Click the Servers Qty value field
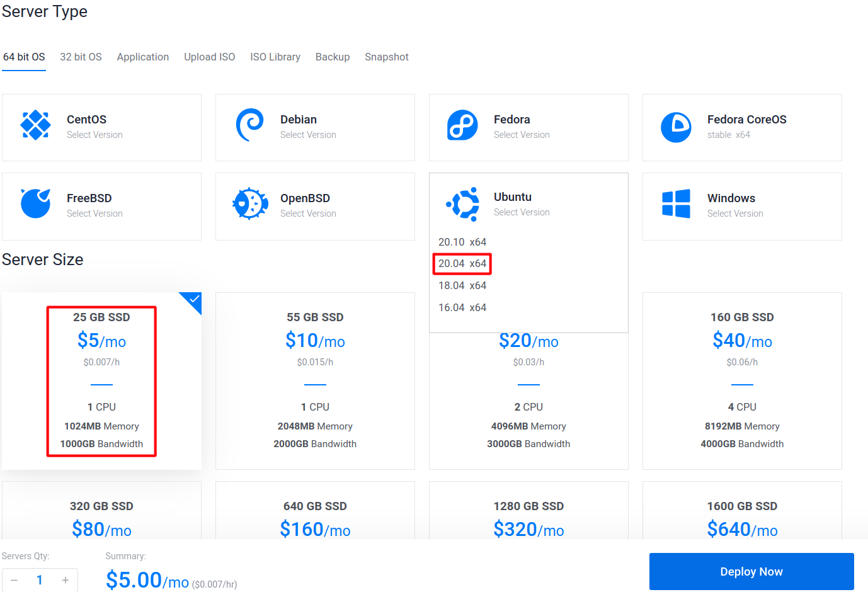Viewport: 868px width, 592px height. 40,580
